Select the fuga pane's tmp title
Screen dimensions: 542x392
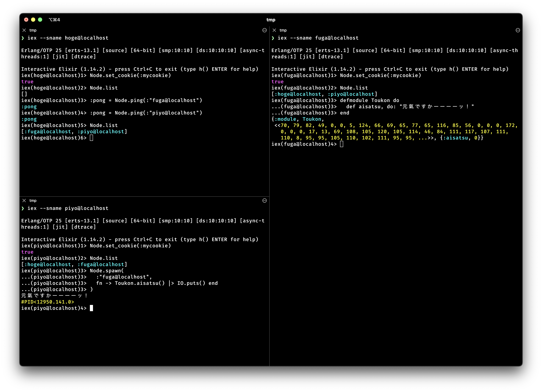pos(283,30)
